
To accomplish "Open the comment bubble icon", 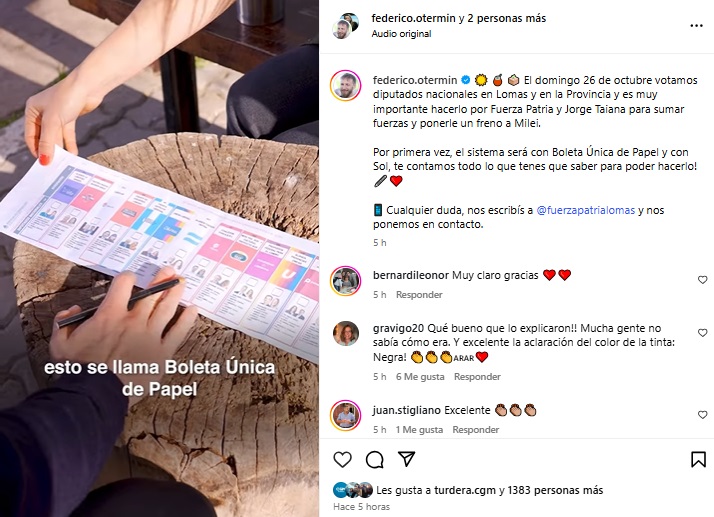I will [375, 460].
